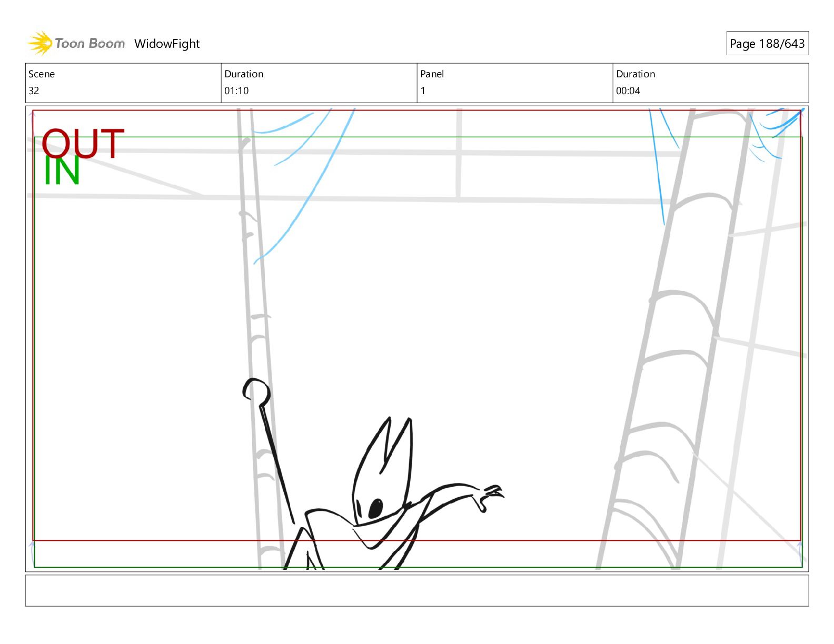Click the Page 188/643 indicator
This screenshot has height=644, width=834.
[x=767, y=44]
